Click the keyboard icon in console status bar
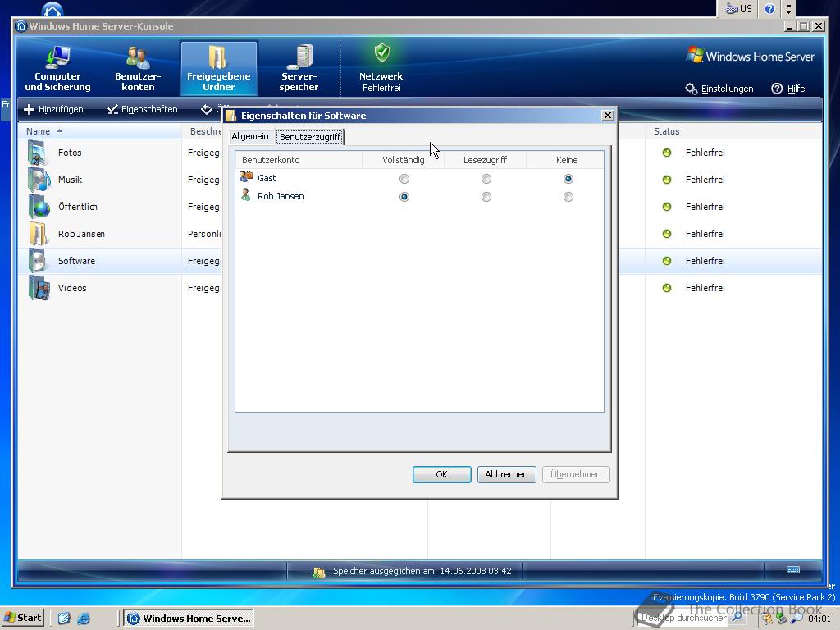 pyautogui.click(x=793, y=570)
